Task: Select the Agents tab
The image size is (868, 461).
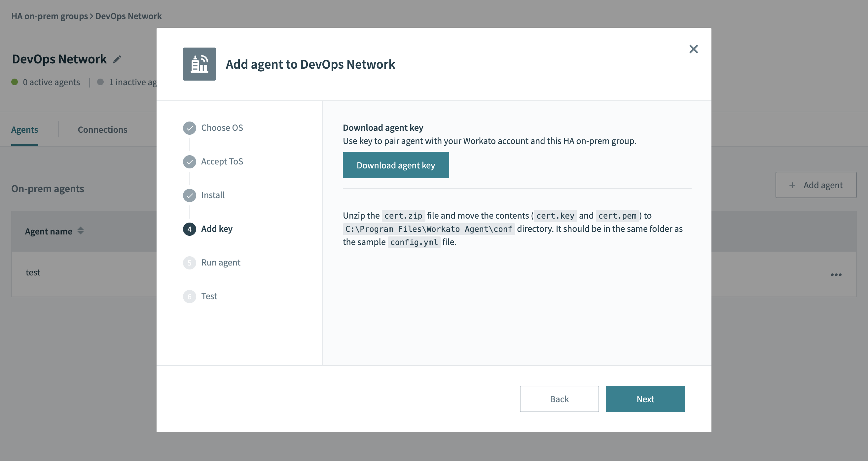Action: click(x=24, y=130)
